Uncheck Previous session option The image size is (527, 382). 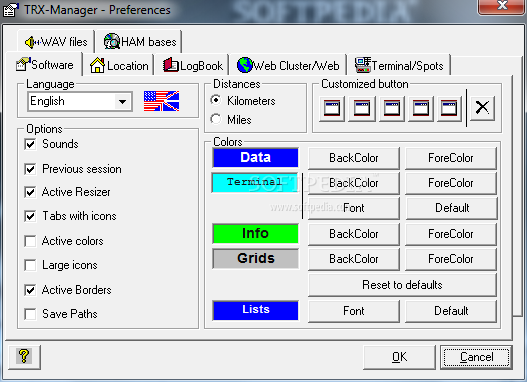pos(30,169)
